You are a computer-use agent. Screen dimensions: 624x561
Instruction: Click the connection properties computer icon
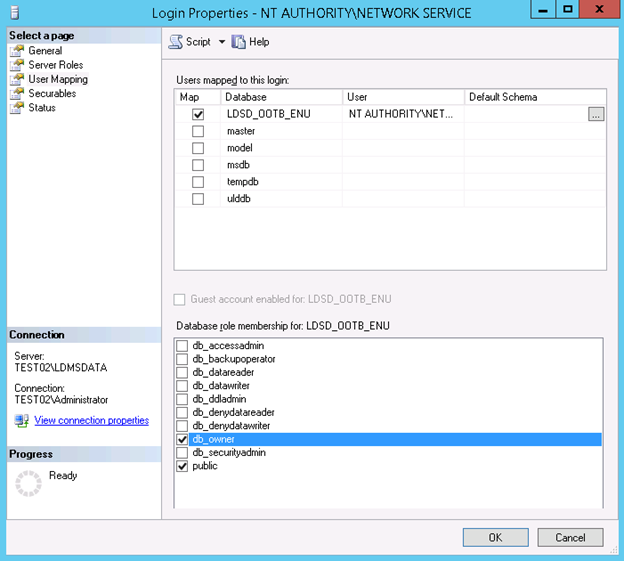pos(21,421)
